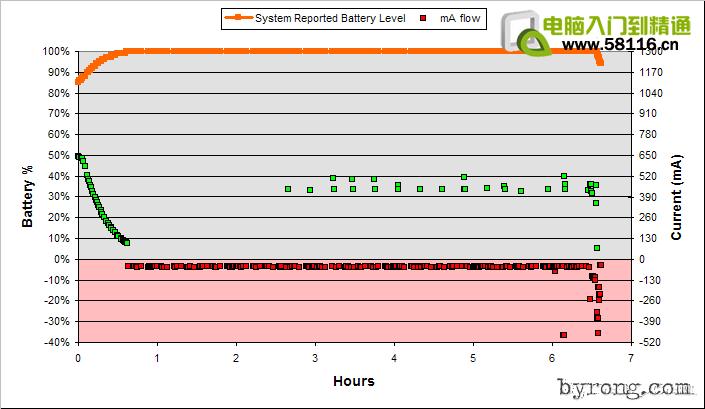Select the first green data point at hour 0
This screenshot has height=409, width=705.
coord(78,156)
